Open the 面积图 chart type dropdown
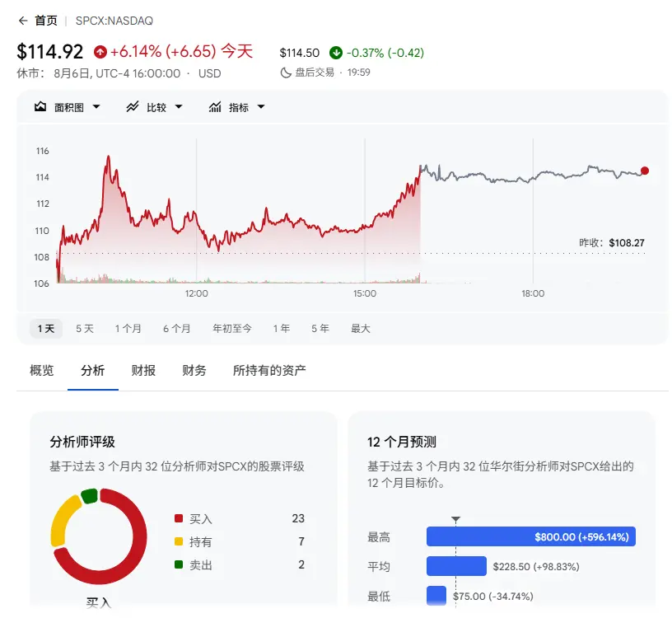This screenshot has width=672, height=618. (x=68, y=107)
